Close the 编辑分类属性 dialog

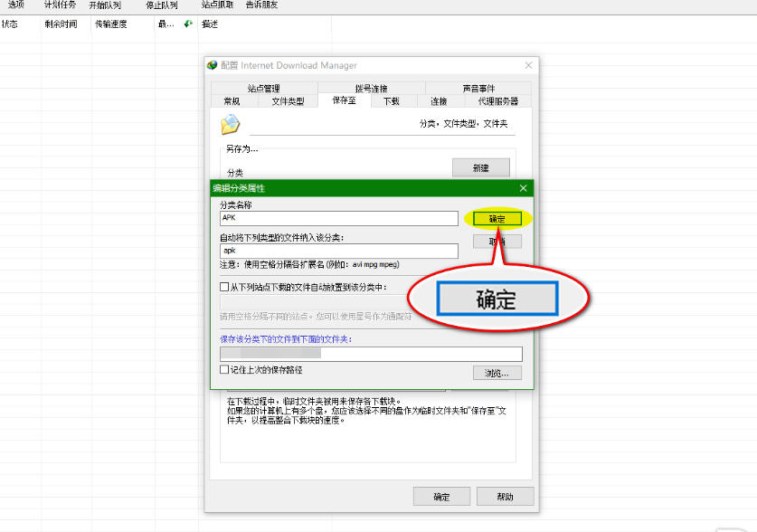point(524,188)
